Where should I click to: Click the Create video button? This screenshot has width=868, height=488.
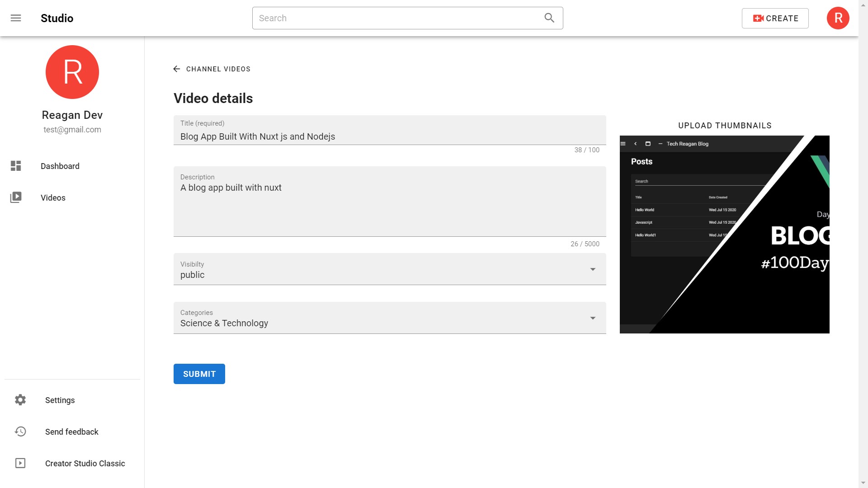(x=775, y=18)
